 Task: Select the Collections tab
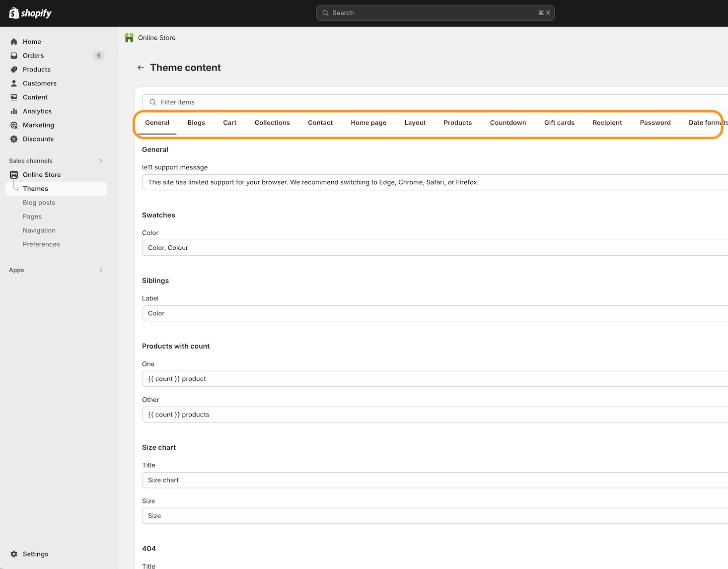pyautogui.click(x=272, y=123)
